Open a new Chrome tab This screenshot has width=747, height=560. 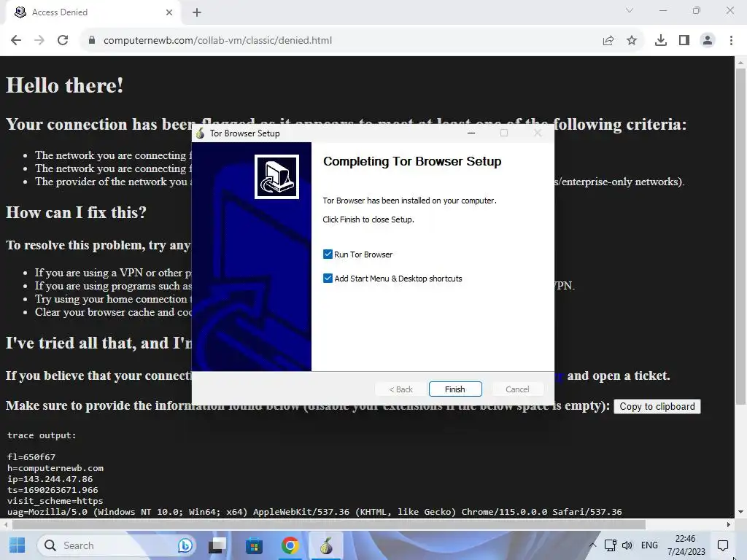[197, 12]
